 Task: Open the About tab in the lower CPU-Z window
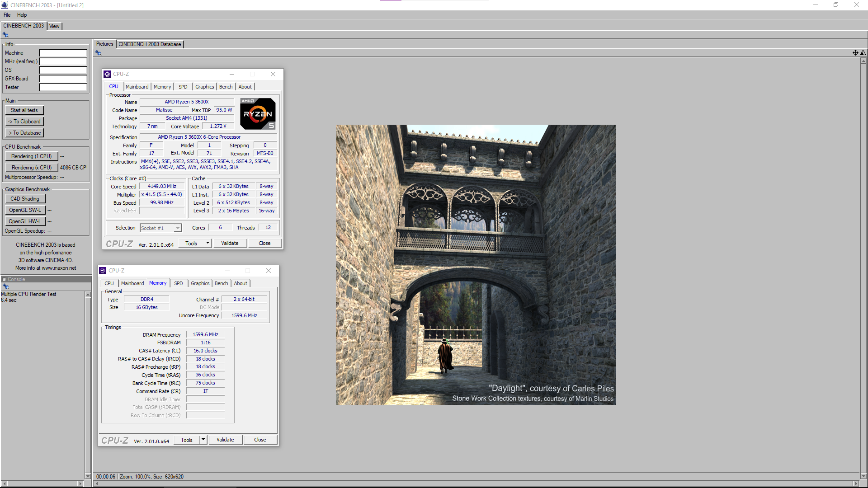pyautogui.click(x=241, y=283)
